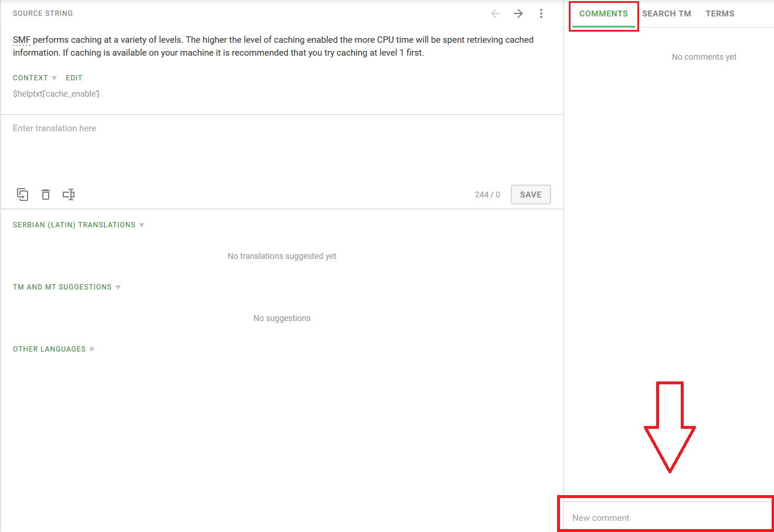774x532 pixels.
Task: Click the $helptxt['cache_enable'] context key
Action: (x=56, y=94)
